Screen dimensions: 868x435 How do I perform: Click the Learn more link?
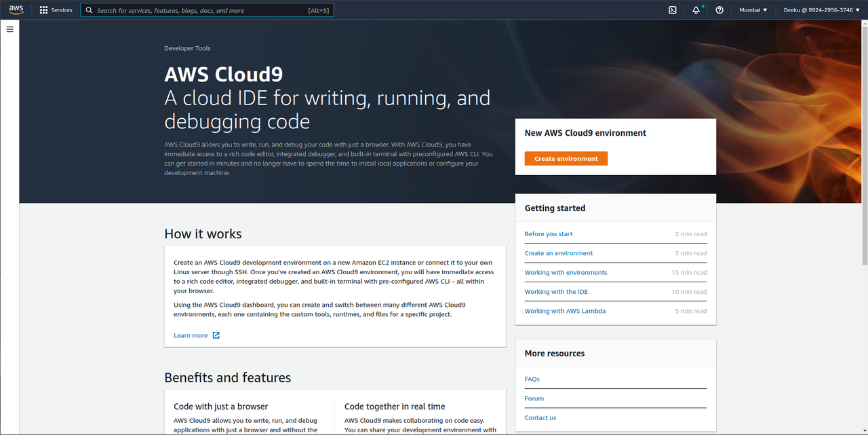click(x=191, y=335)
